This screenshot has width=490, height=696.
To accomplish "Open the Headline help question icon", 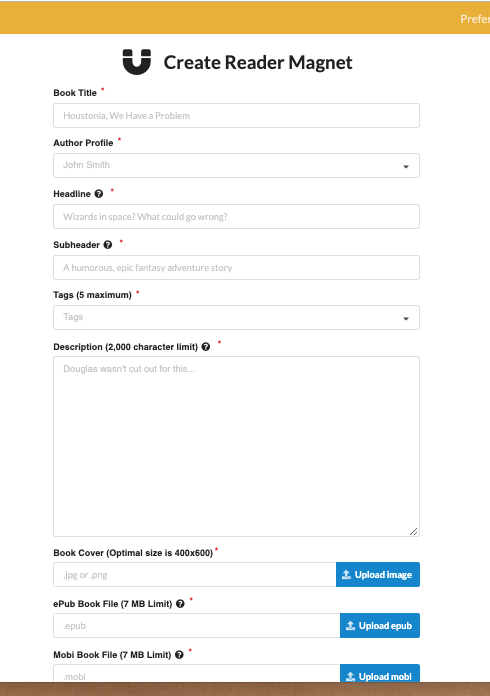I will click(x=99, y=194).
